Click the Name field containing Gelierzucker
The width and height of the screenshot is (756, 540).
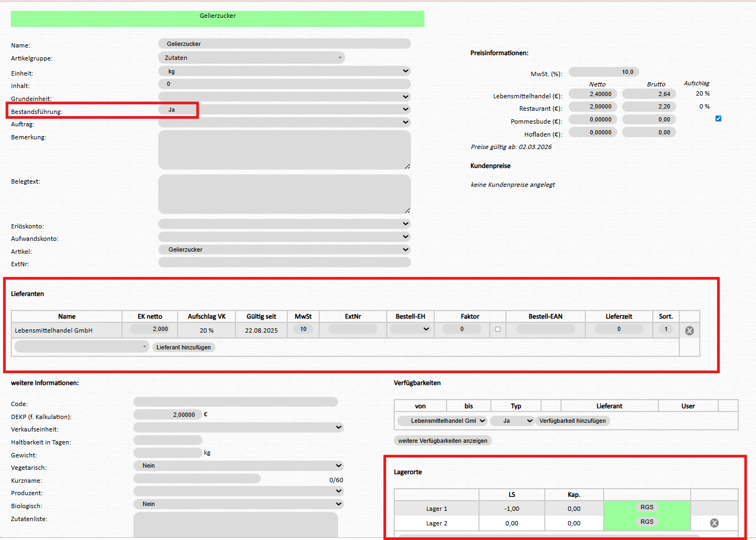284,44
